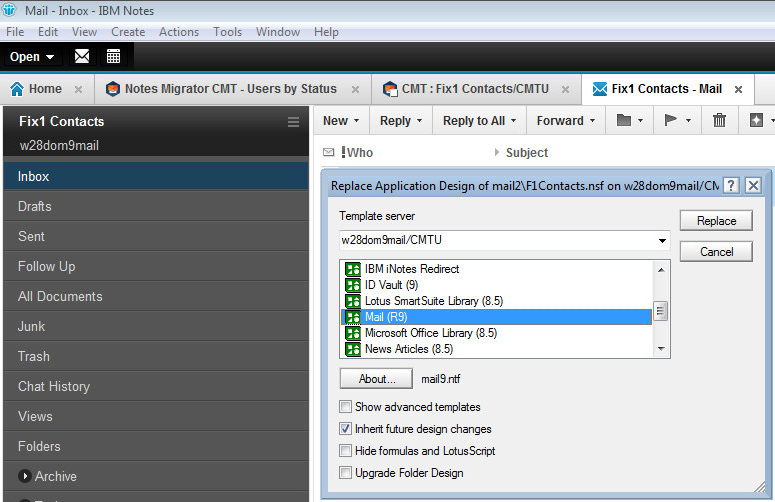Open the Actions menu
775x502 pixels.
tap(179, 32)
